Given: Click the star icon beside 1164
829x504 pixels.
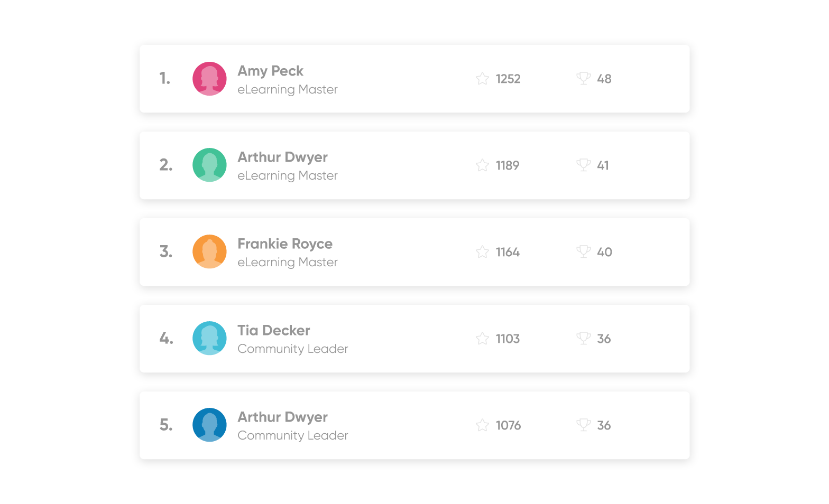Looking at the screenshot, I should click(482, 252).
